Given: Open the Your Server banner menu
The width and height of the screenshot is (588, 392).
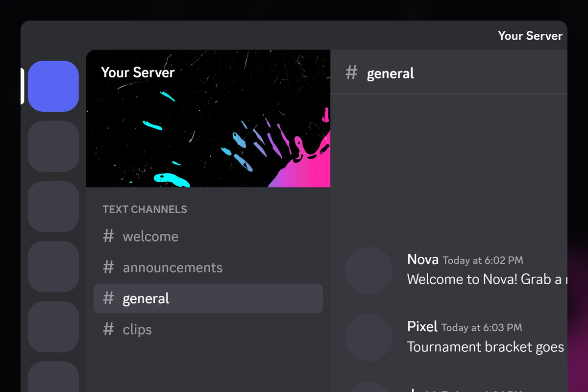Looking at the screenshot, I should (138, 73).
